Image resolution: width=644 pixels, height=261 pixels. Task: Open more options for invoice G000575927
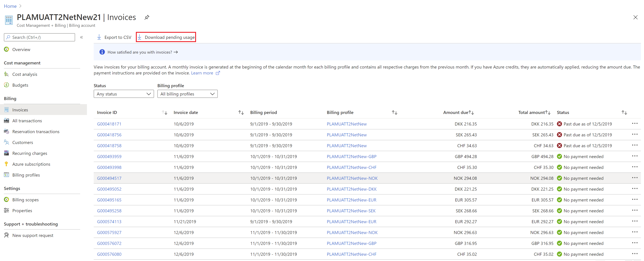[635, 232]
